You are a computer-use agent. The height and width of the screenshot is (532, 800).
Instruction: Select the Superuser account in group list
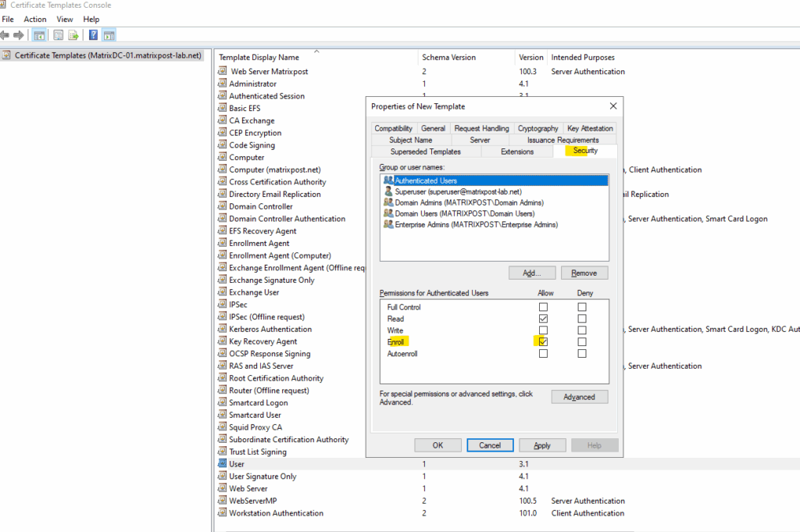pyautogui.click(x=458, y=191)
